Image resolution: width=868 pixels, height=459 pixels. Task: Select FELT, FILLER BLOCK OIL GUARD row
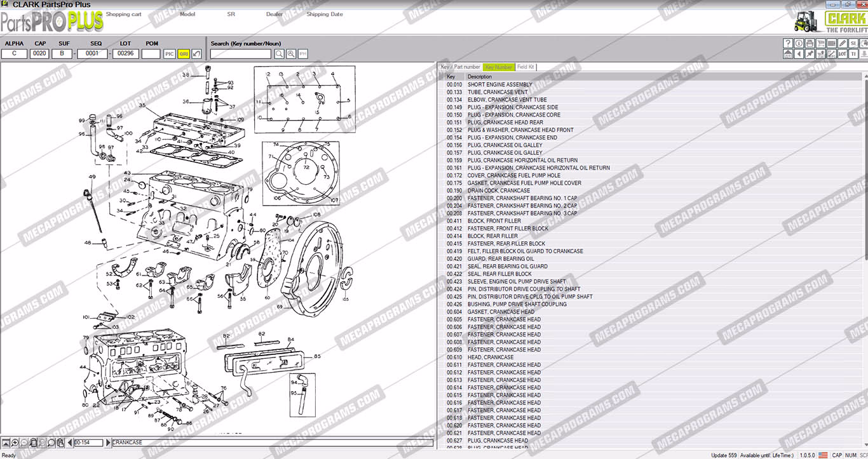[x=651, y=251]
